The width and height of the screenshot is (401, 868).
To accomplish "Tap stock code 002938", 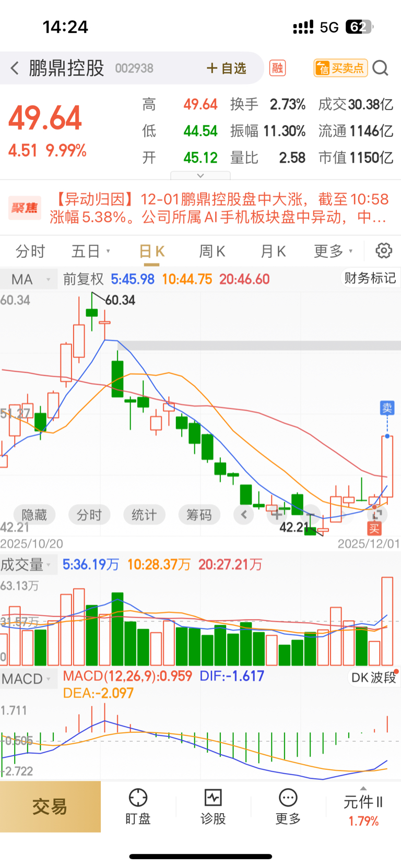I will coord(134,68).
